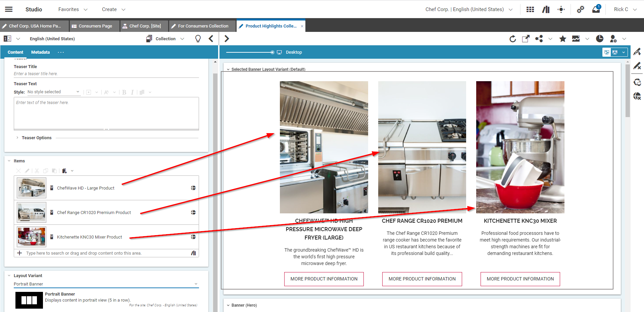Switch to the Consumers Page tab
644x312 pixels.
(95, 26)
